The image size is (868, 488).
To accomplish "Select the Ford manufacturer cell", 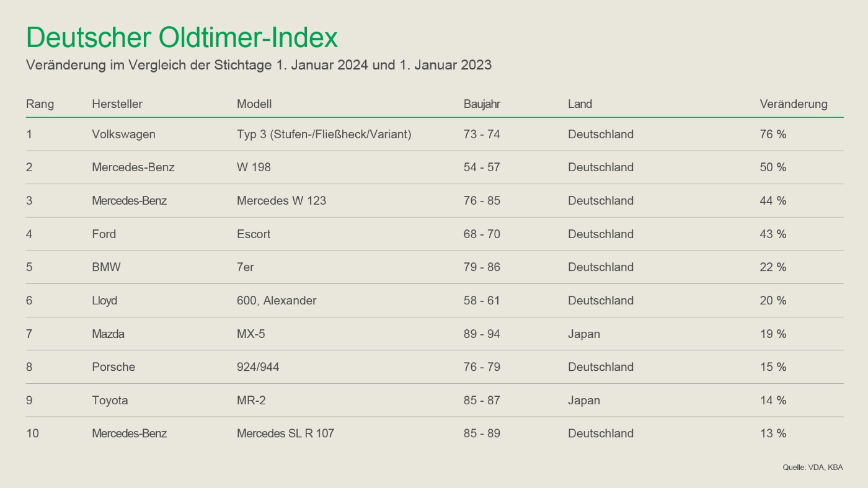I will [x=104, y=234].
